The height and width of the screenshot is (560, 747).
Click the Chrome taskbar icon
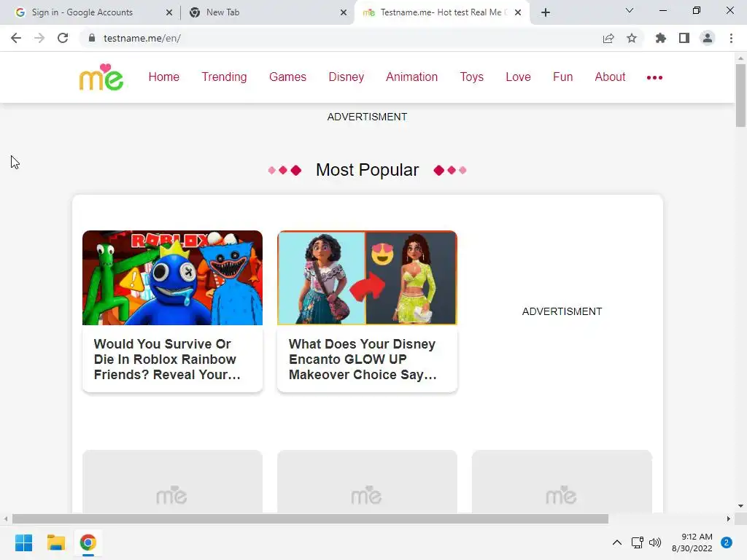pos(88,542)
